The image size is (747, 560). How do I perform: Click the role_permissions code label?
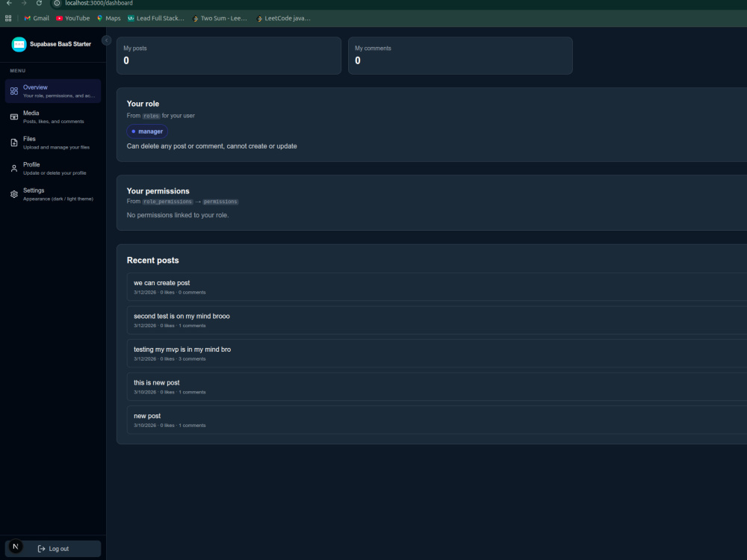167,202
